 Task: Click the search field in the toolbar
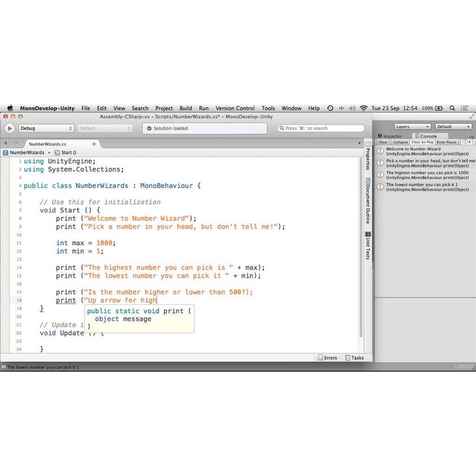321,128
